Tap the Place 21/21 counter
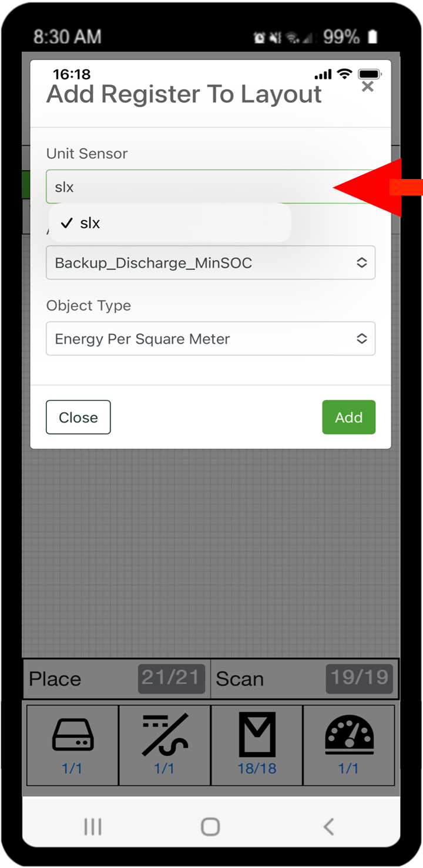Viewport: 423px width, 868px height. tap(116, 679)
